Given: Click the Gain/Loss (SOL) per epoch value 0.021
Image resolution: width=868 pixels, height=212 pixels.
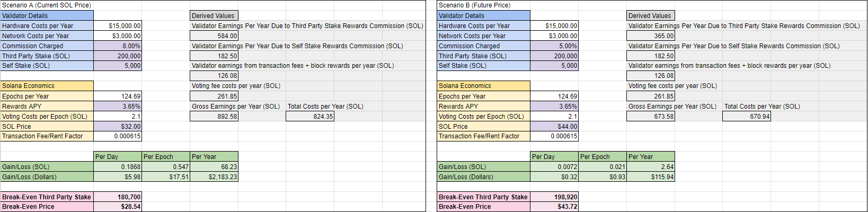Looking at the screenshot, I should point(603,167).
